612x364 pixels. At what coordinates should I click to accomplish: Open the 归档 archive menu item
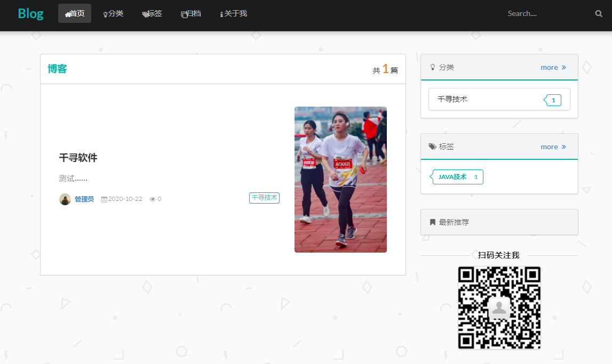click(191, 14)
